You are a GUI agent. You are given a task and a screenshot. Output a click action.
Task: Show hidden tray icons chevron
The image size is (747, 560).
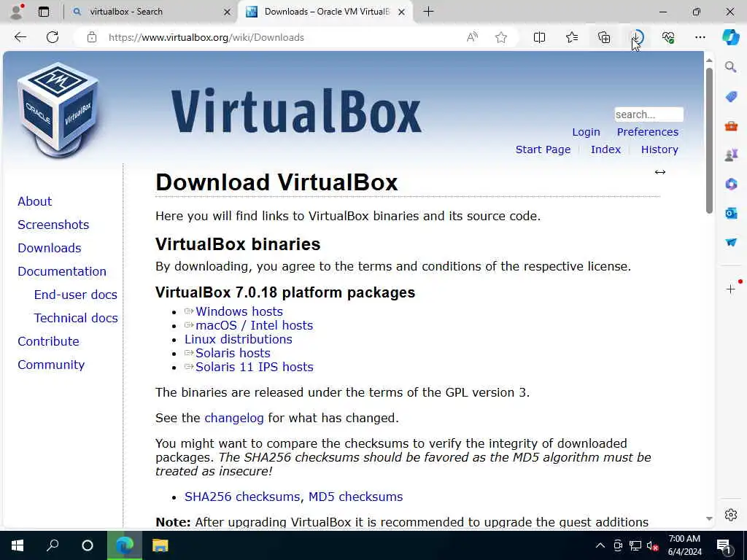pos(600,545)
